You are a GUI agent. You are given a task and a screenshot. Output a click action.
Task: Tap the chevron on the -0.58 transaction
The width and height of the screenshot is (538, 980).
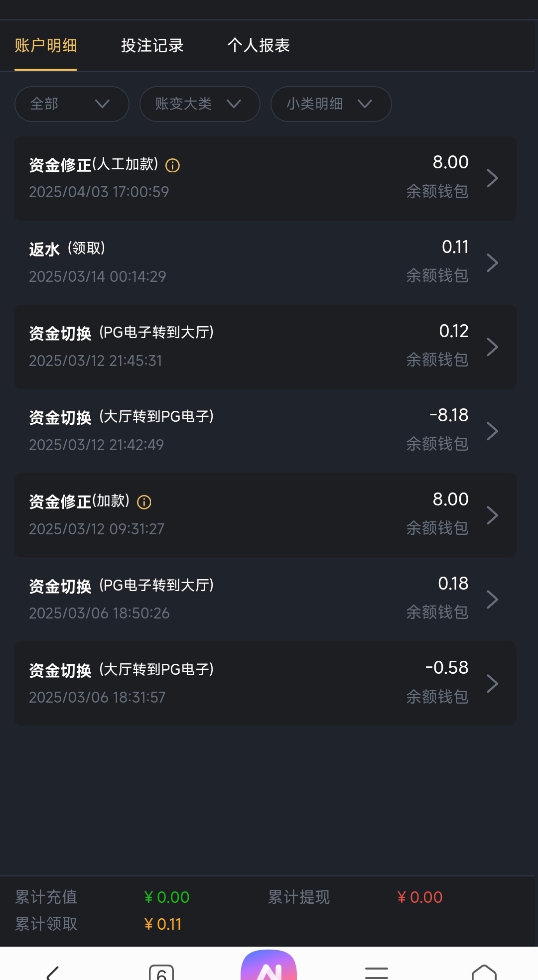(x=492, y=683)
